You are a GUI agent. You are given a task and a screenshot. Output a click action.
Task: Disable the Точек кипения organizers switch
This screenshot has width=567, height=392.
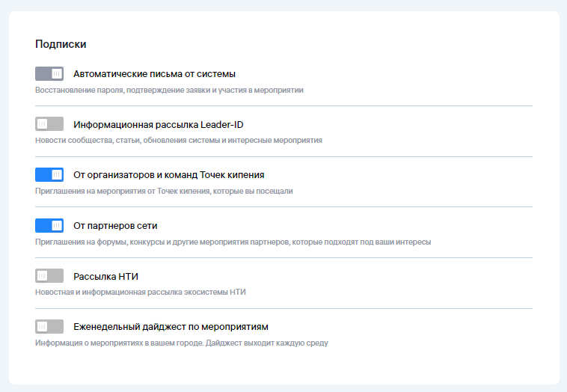click(49, 174)
